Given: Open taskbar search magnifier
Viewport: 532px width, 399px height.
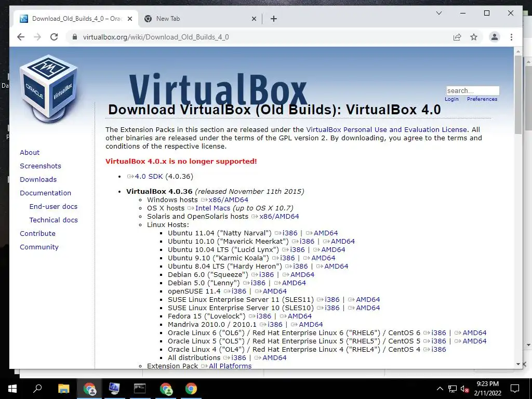Looking at the screenshot, I should pos(37,388).
